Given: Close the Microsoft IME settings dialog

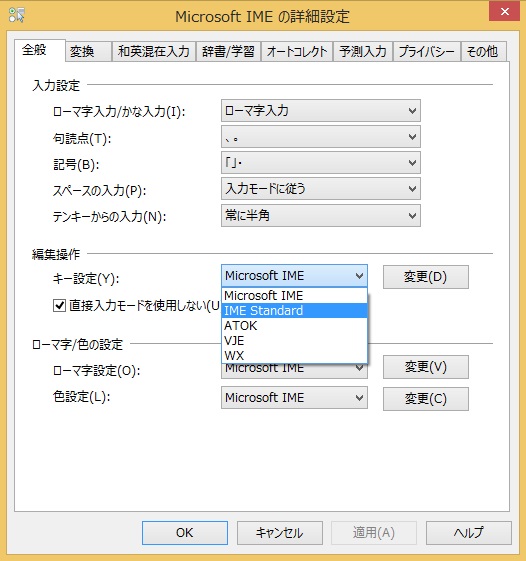Looking at the screenshot, I should click(505, 12).
